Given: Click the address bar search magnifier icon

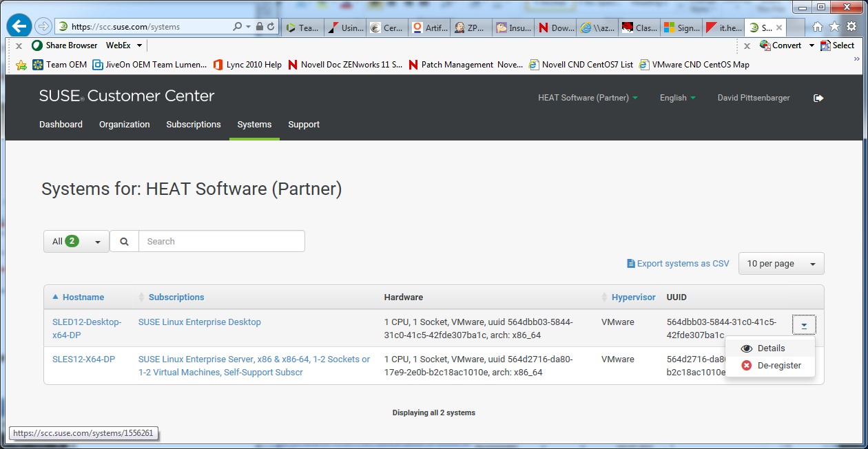Looking at the screenshot, I should pos(238,27).
